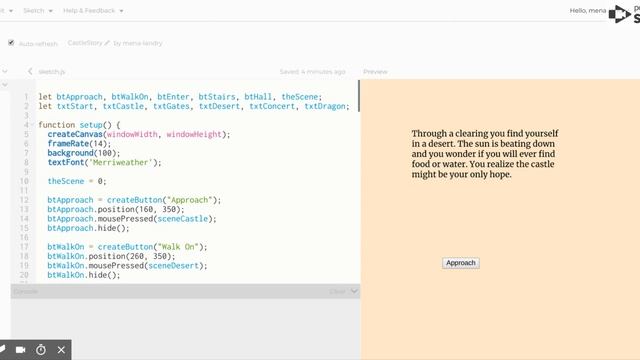Open the mena landry author link

tap(142, 43)
